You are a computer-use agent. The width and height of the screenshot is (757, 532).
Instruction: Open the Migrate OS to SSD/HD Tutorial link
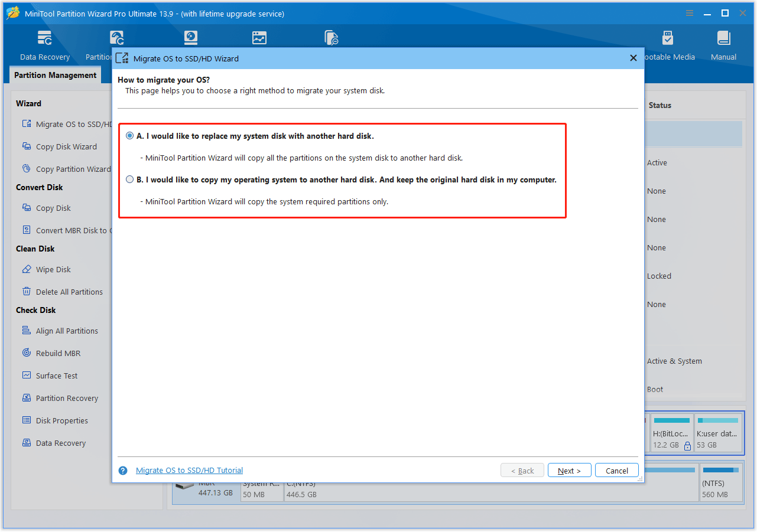click(189, 471)
